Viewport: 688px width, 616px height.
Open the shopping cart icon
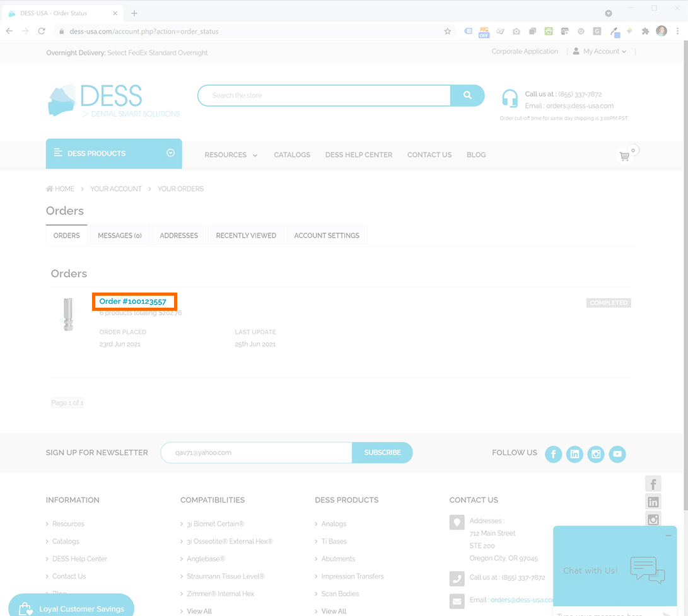(x=624, y=156)
